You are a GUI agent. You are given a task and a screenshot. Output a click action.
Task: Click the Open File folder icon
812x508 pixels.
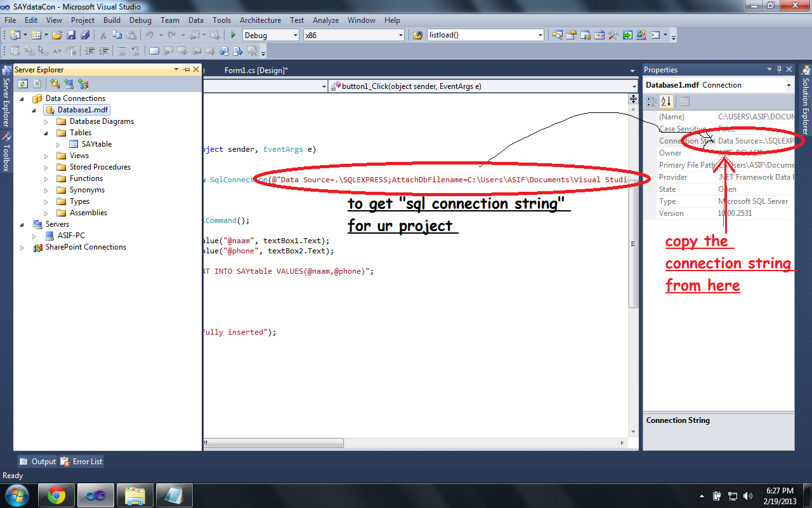tap(56, 35)
